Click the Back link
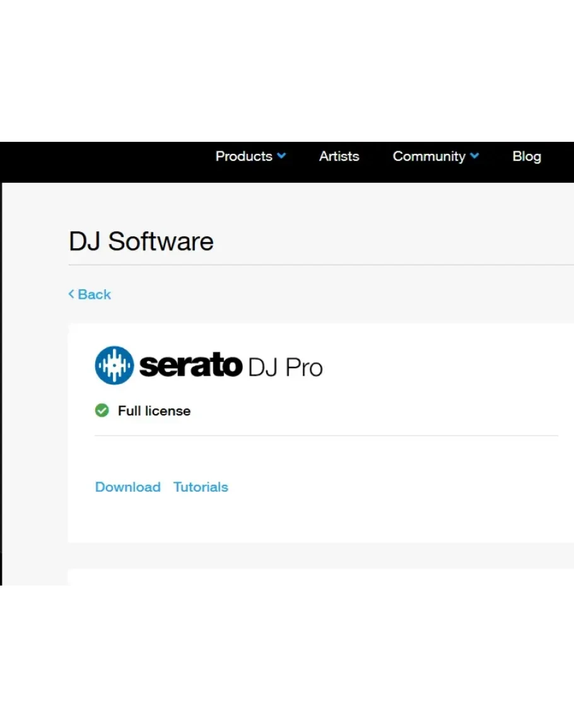Image resolution: width=574 pixels, height=728 pixels. [94, 294]
